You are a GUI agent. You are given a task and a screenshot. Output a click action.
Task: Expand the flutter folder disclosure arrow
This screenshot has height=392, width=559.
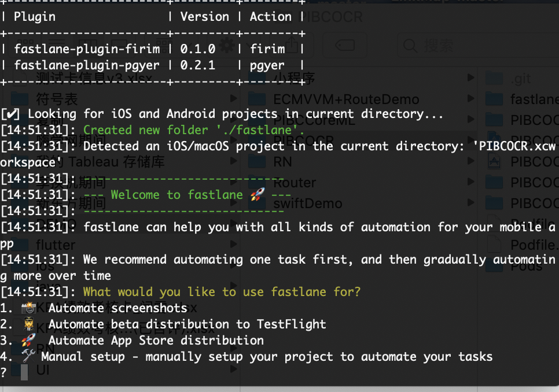click(233, 246)
